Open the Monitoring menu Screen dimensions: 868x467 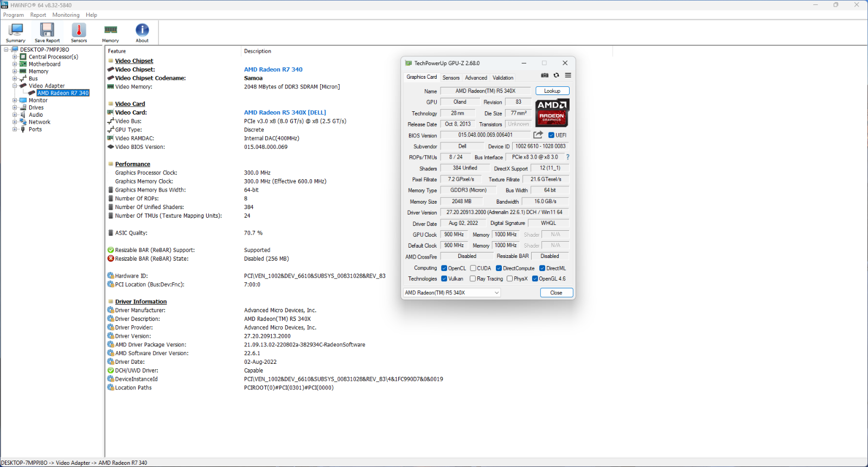point(66,15)
